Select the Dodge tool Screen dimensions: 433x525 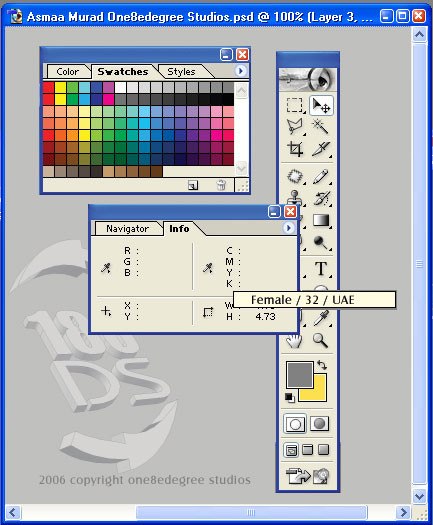click(321, 242)
